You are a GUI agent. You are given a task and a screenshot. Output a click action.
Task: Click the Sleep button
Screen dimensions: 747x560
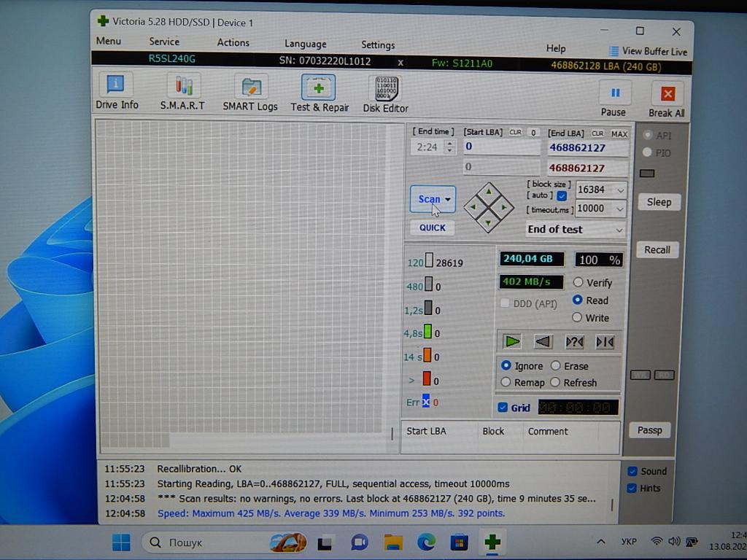tap(659, 202)
